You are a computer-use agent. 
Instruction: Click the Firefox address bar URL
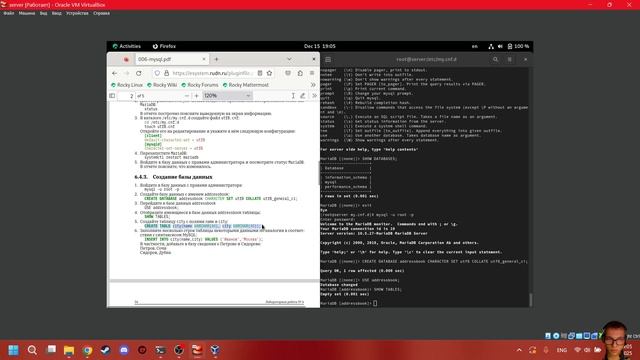tap(212, 73)
